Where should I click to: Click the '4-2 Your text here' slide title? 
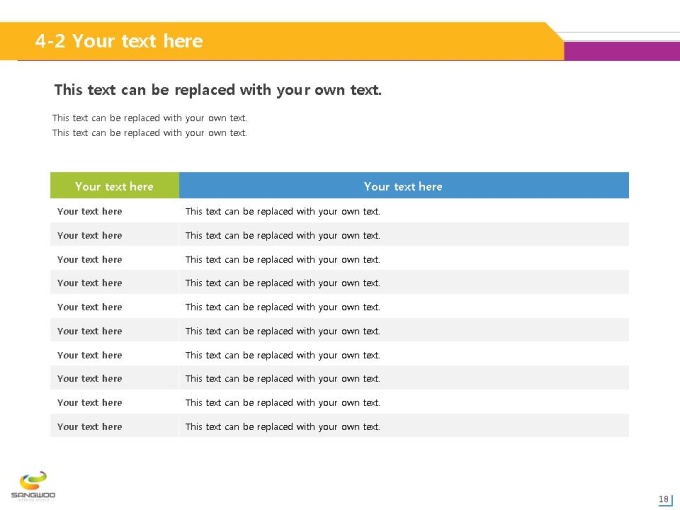click(x=119, y=41)
